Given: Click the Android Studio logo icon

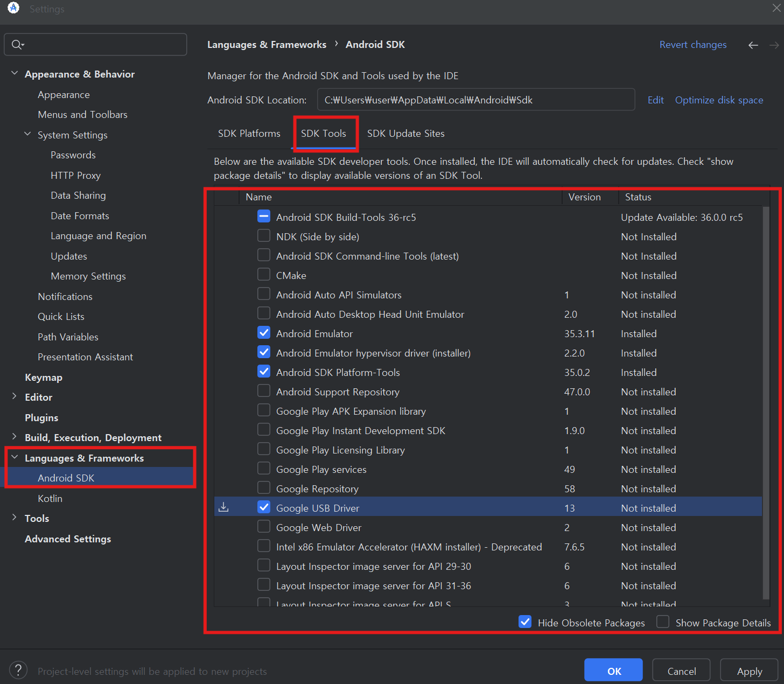Looking at the screenshot, I should click(x=13, y=8).
